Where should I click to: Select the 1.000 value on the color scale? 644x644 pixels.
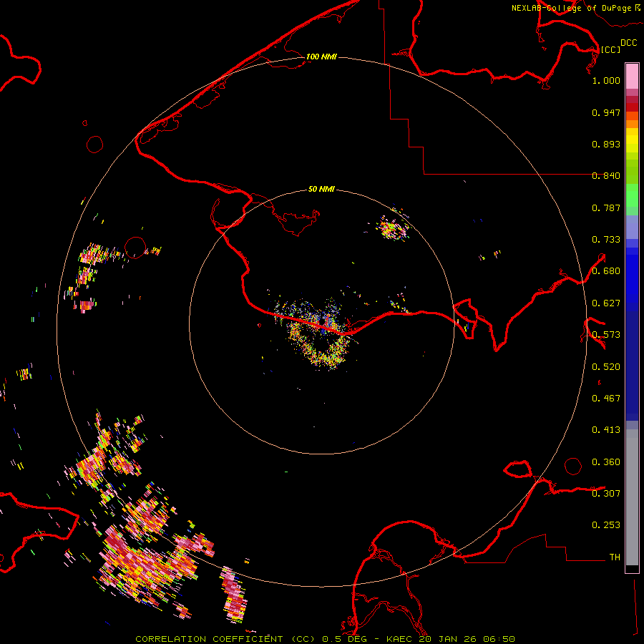pos(606,81)
